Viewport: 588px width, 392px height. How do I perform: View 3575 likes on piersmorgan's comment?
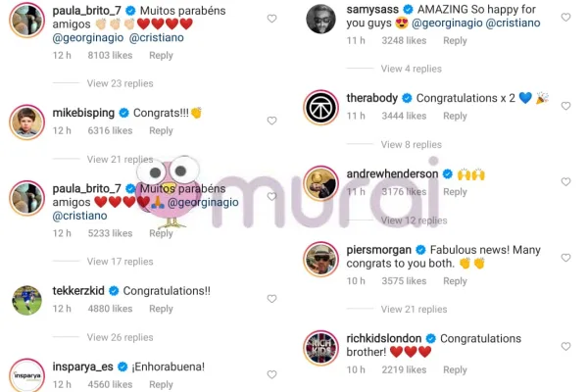(404, 281)
